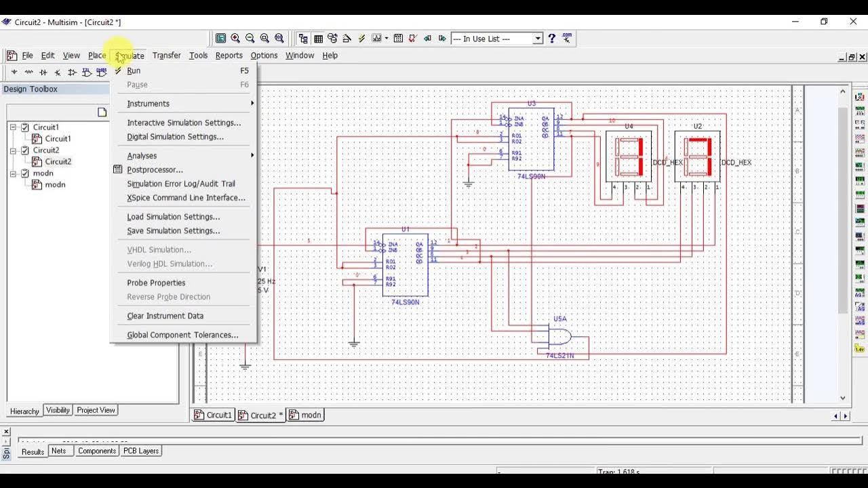Uncheck the Circuit2 design checkbox
868x488 pixels.
pos(25,150)
